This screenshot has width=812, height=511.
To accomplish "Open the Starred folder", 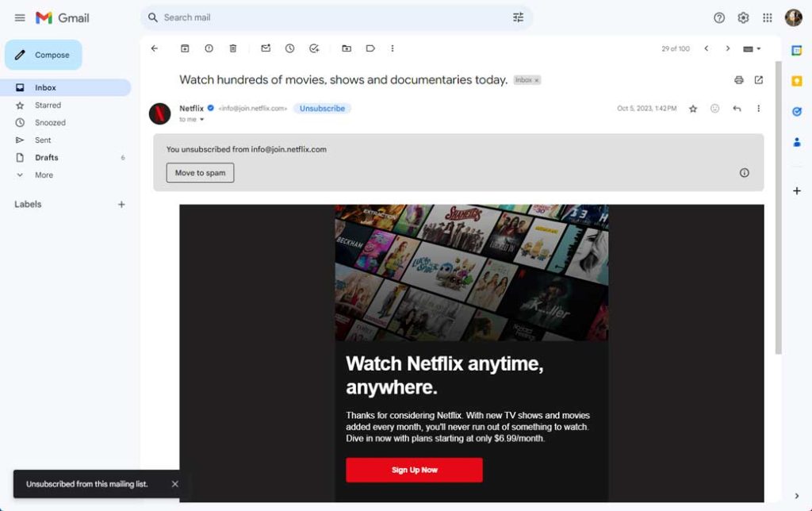I will tap(48, 105).
